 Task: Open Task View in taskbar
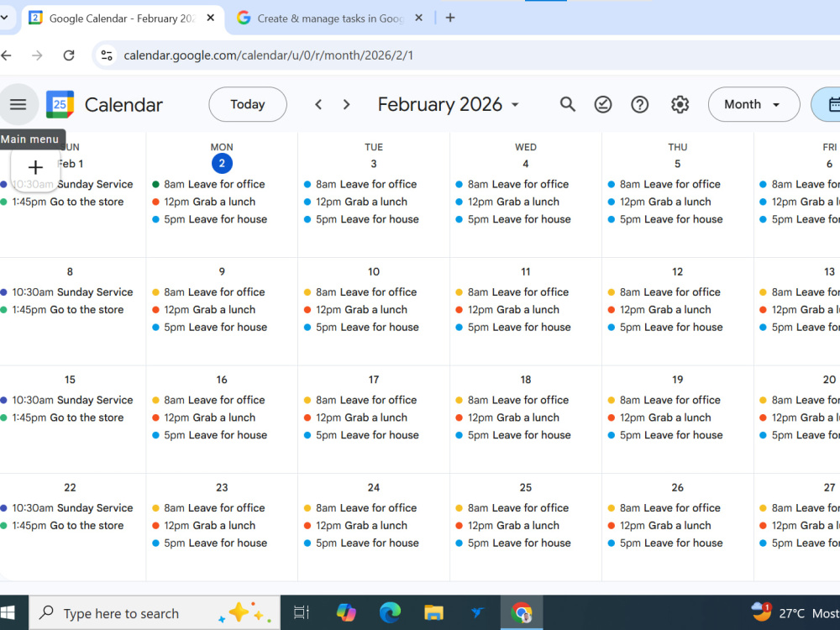pos(302,612)
